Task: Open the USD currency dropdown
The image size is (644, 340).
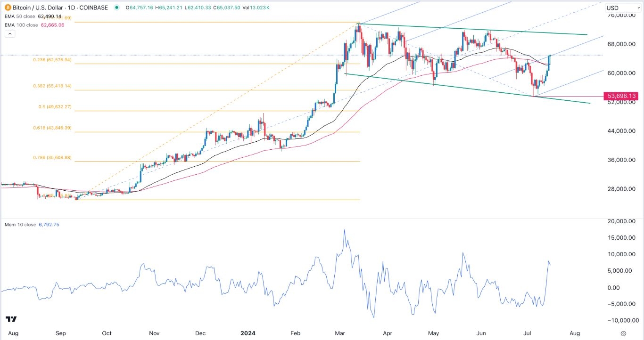Action: 619,8
